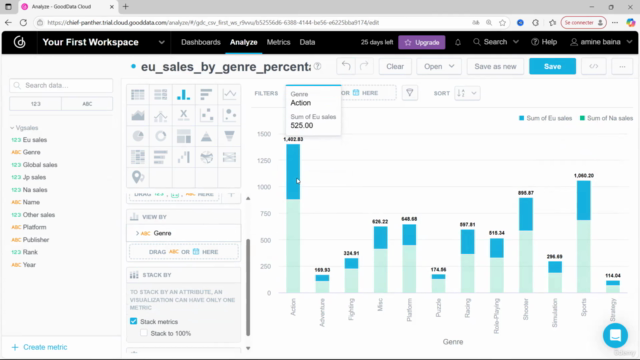640x360 pixels.
Task: Select the Dependency wheel visualization type
Action: [206, 157]
